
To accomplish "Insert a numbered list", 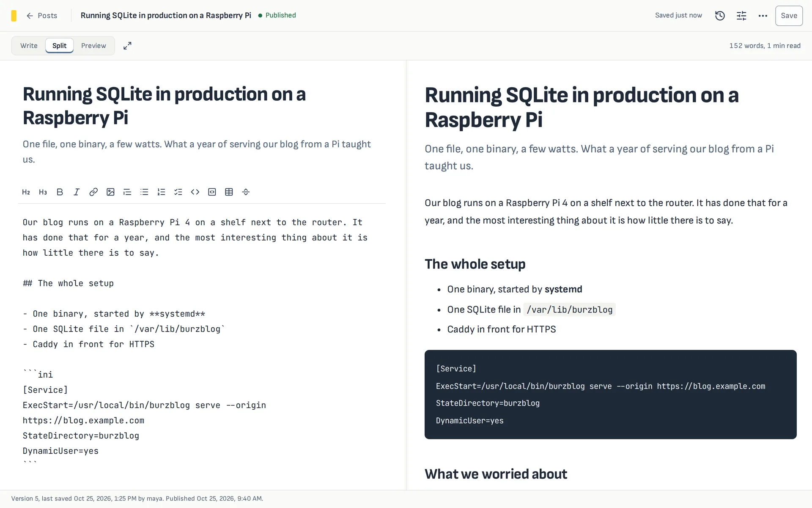I will click(161, 192).
